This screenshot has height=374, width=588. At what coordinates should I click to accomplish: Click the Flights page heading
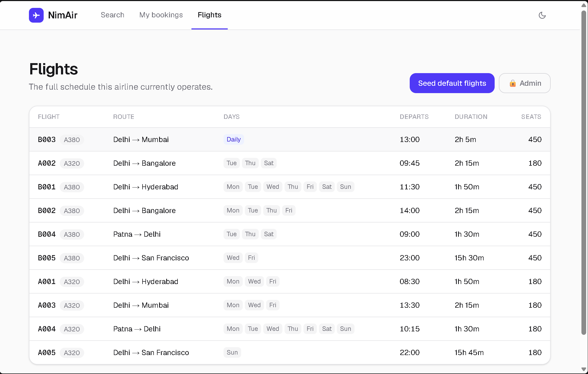pyautogui.click(x=53, y=69)
